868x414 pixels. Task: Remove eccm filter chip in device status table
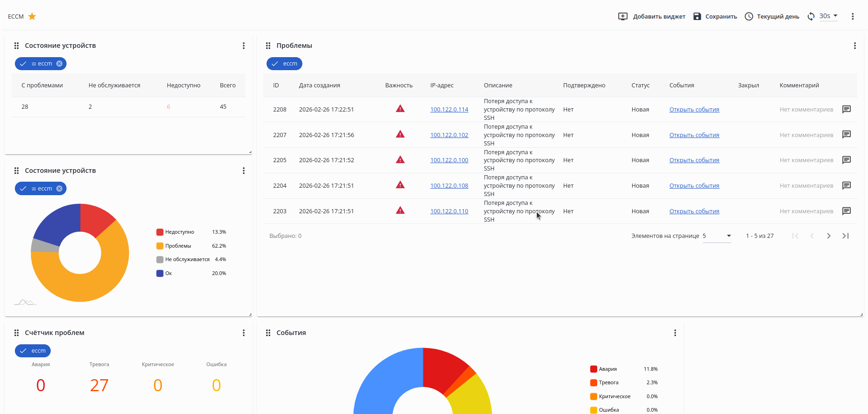tap(60, 64)
